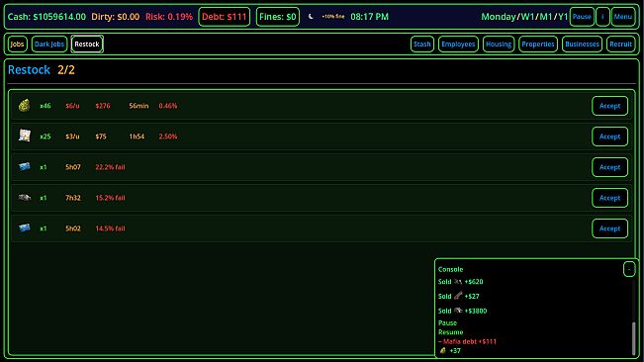Switch to the Dark Jobs tab
Image resolution: width=644 pixels, height=362 pixels.
tap(49, 44)
